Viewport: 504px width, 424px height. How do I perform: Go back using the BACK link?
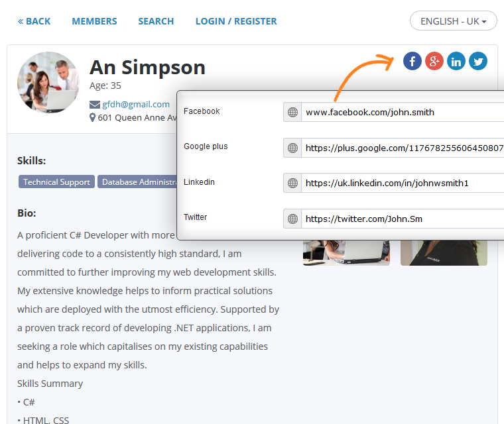[x=34, y=21]
